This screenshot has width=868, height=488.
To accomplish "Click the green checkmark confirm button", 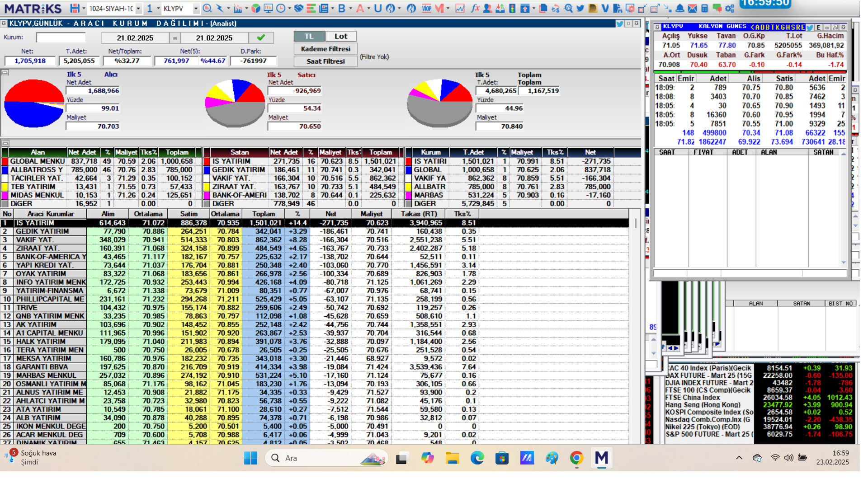I will tap(261, 38).
